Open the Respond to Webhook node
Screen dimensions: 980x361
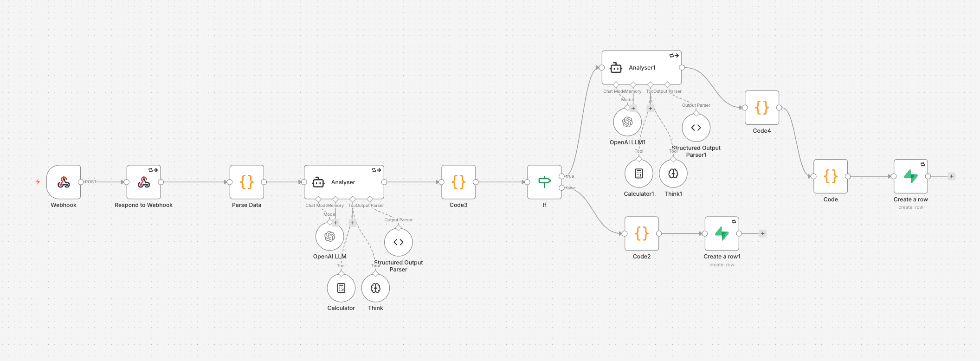point(144,182)
